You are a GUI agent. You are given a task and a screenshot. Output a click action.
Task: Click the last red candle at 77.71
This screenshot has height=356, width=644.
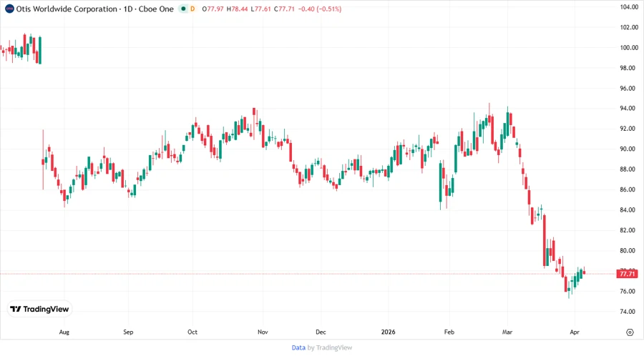(x=584, y=272)
